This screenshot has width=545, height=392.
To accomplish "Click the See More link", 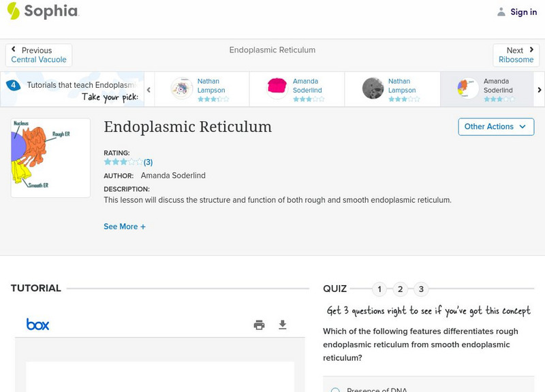I will pos(125,226).
